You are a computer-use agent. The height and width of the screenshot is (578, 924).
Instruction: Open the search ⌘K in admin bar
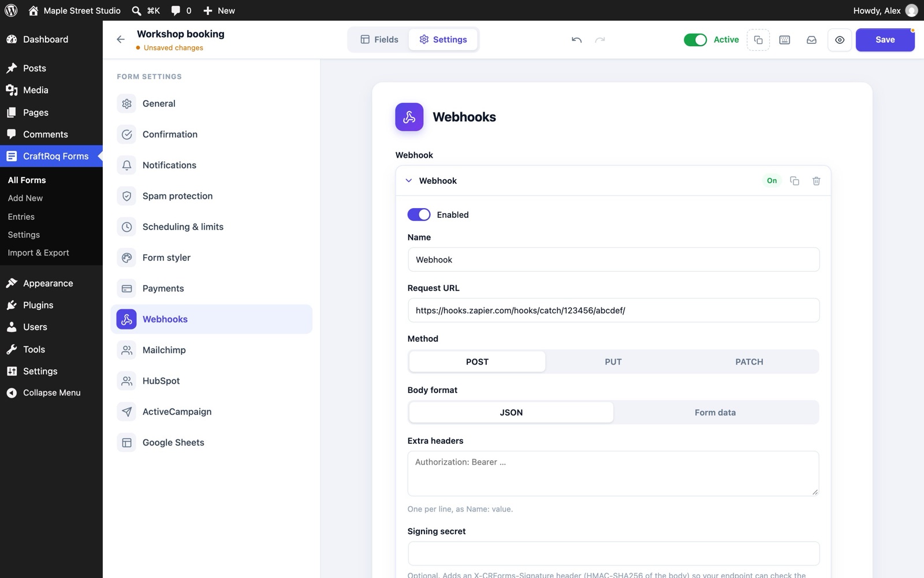click(146, 10)
